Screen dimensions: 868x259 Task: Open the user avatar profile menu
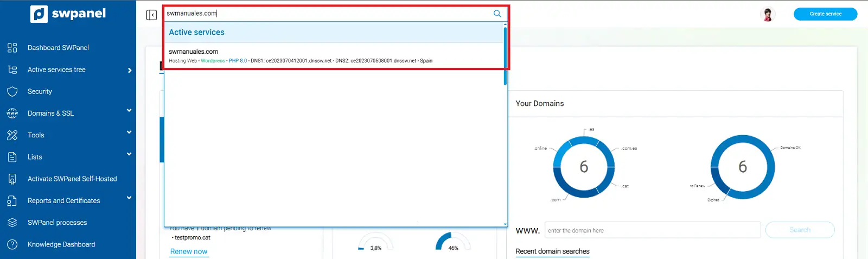pyautogui.click(x=768, y=15)
